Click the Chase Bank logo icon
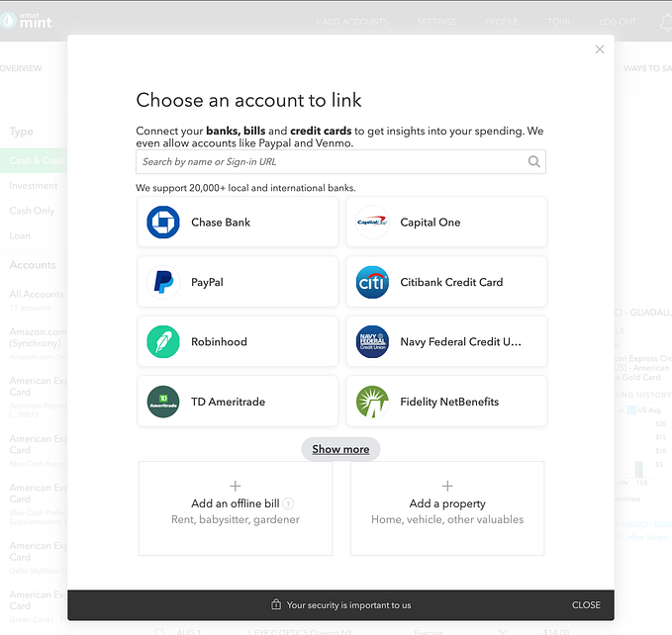Viewport: 672px width, 635px height. pyautogui.click(x=163, y=223)
